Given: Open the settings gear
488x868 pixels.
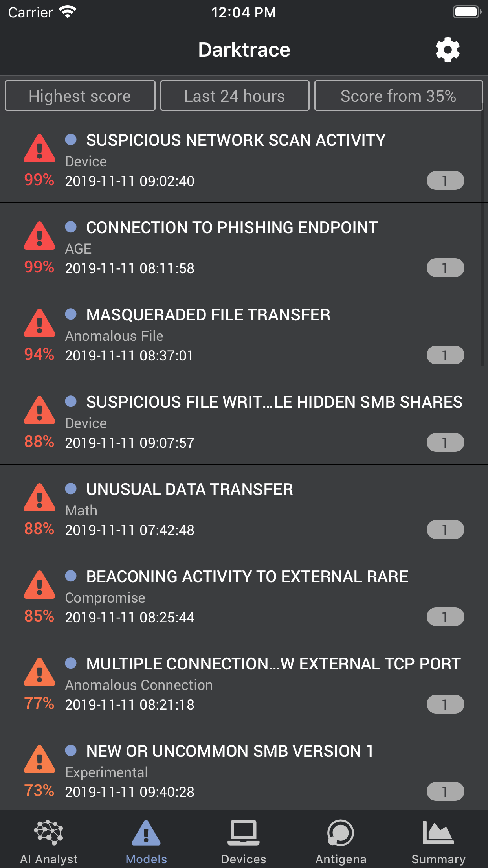Looking at the screenshot, I should coord(447,50).
